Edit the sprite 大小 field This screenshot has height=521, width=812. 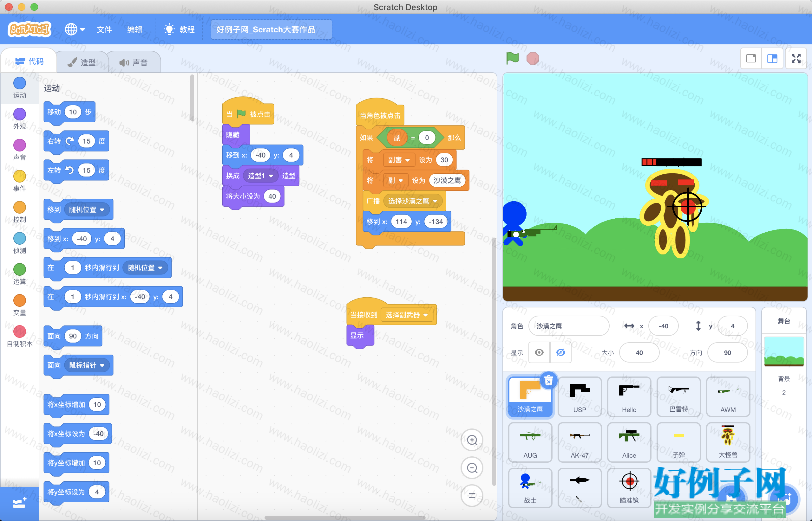pos(639,352)
